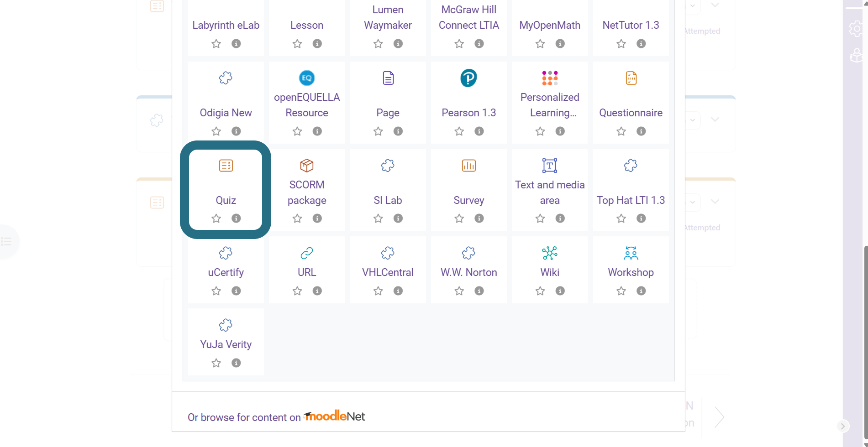Select the URL chain link icon

[x=307, y=253]
